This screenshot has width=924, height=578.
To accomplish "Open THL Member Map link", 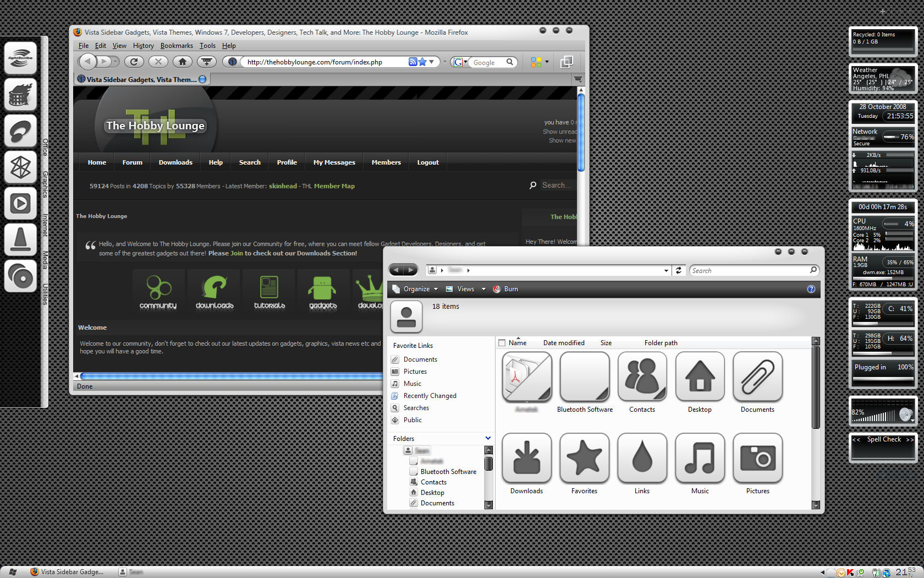I will pyautogui.click(x=334, y=186).
